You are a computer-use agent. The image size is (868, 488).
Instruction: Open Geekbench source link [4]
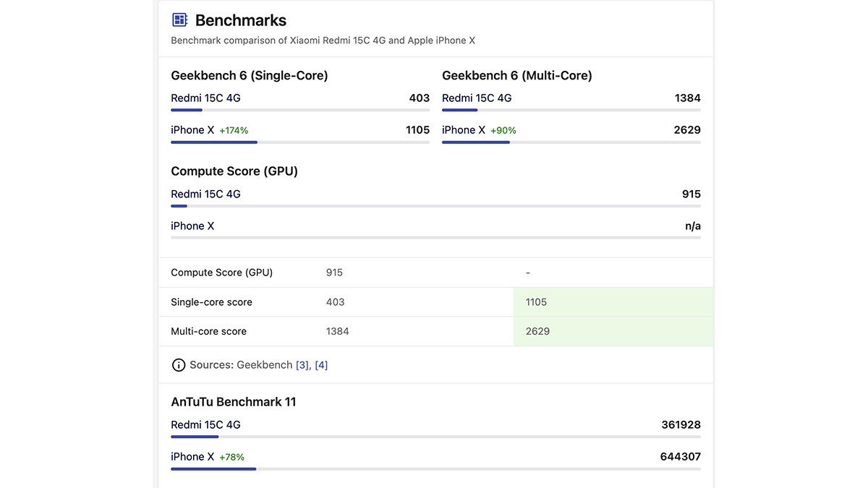[321, 364]
